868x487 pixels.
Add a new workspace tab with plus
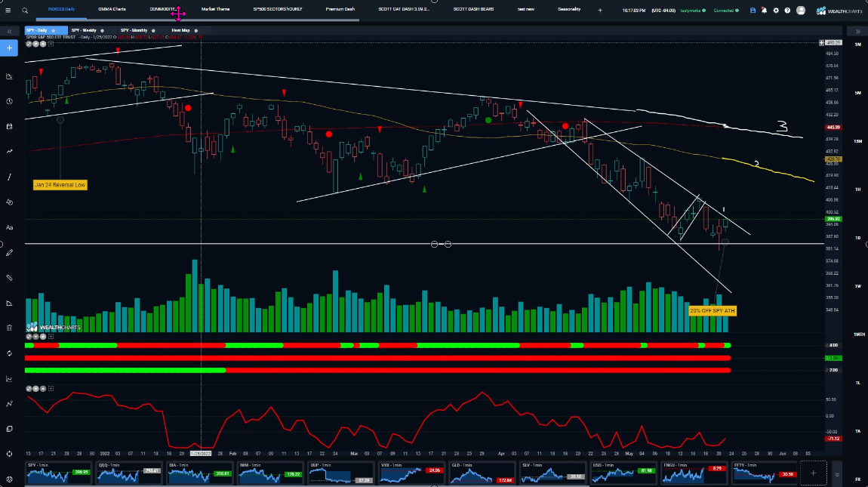600,10
